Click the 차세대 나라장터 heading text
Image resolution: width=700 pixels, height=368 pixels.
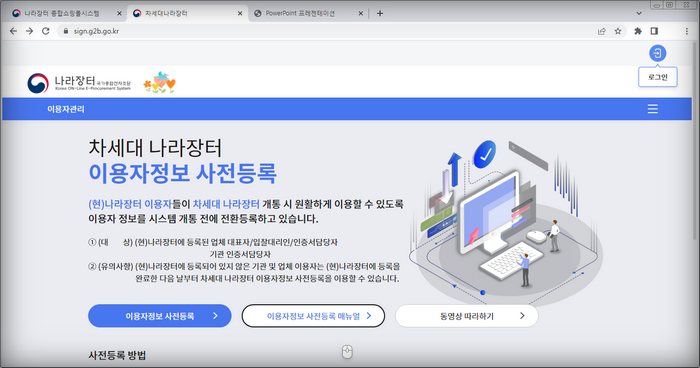[x=155, y=148]
